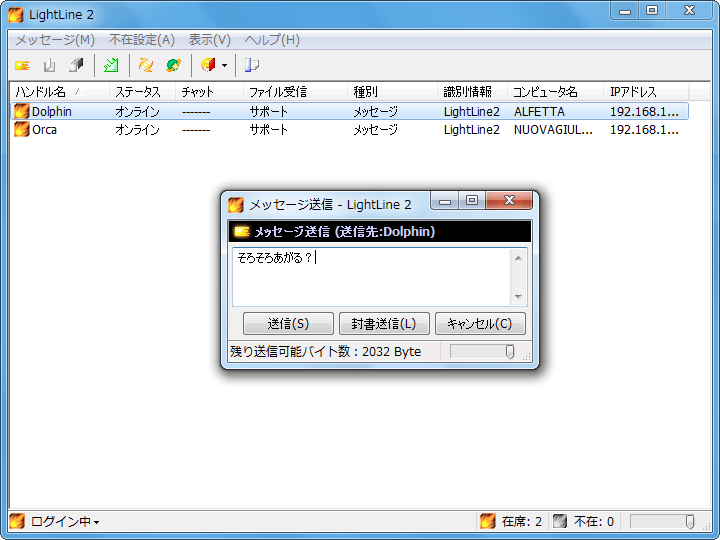Maximize the メッセージ送信 dialog

point(472,200)
